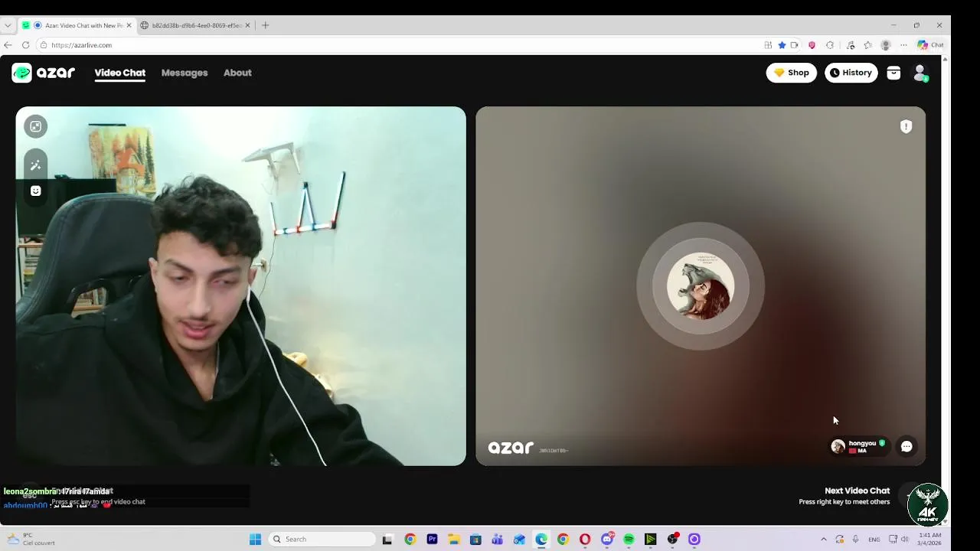Open the inventory box icon in header

(x=893, y=73)
